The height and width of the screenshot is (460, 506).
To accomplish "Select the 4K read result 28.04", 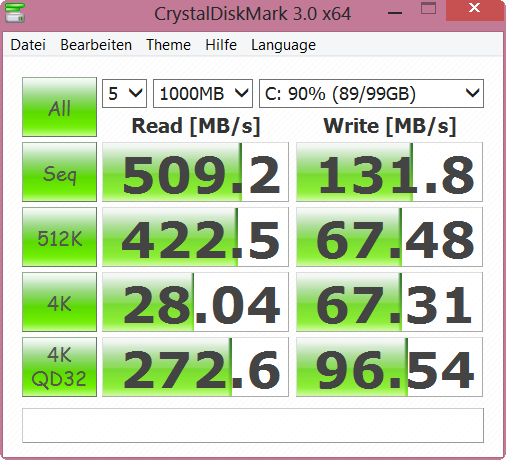I will [x=195, y=302].
